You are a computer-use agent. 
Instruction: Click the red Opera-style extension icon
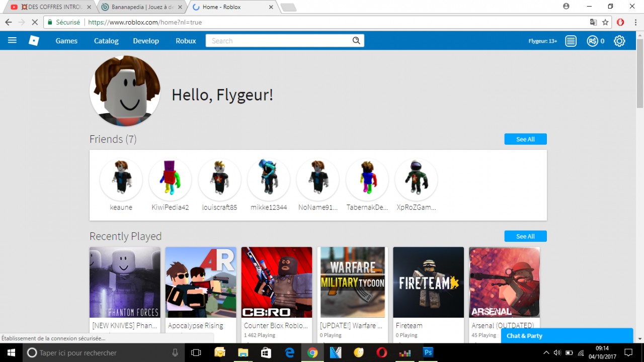620,22
